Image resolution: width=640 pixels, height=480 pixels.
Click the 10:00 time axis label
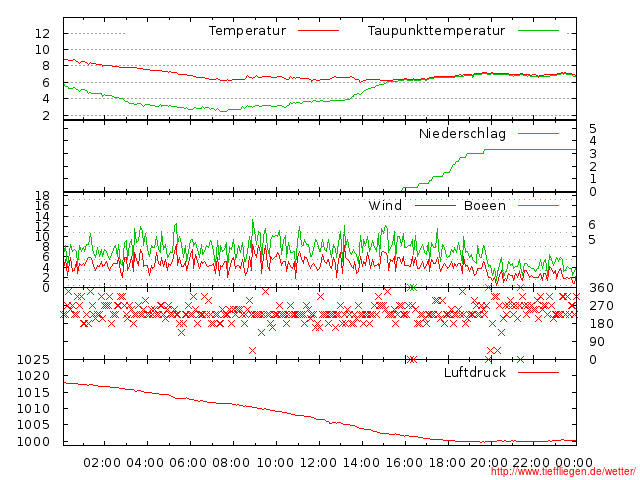[275, 463]
